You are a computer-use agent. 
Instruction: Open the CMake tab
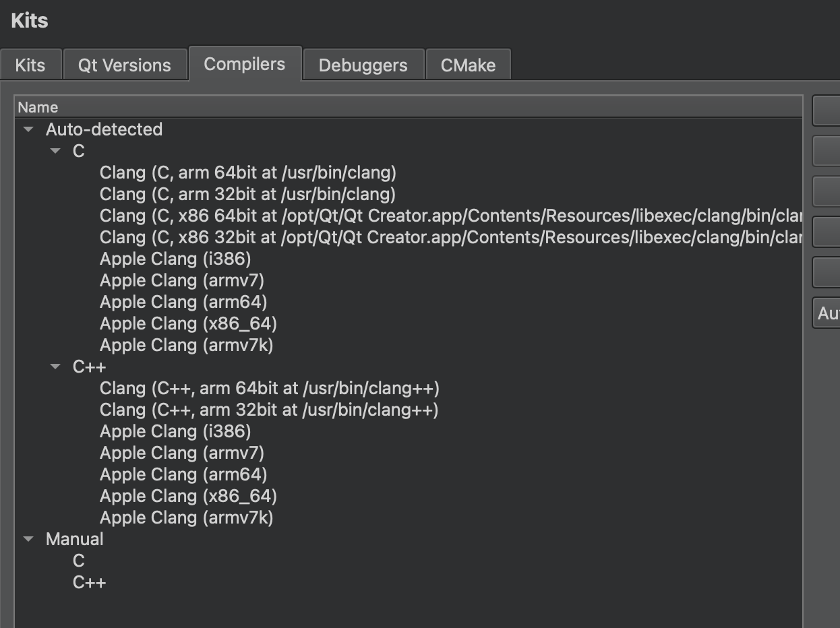468,65
